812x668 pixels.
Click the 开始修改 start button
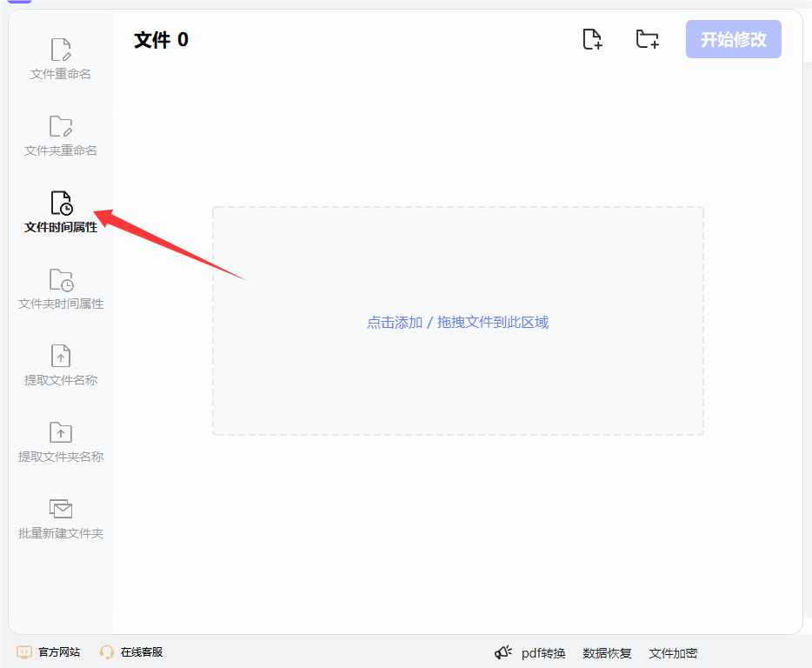pyautogui.click(x=733, y=39)
